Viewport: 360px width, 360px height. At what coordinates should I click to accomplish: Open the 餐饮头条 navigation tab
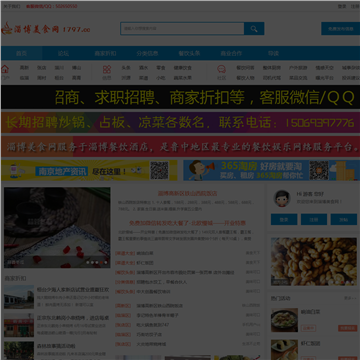pos(189,53)
